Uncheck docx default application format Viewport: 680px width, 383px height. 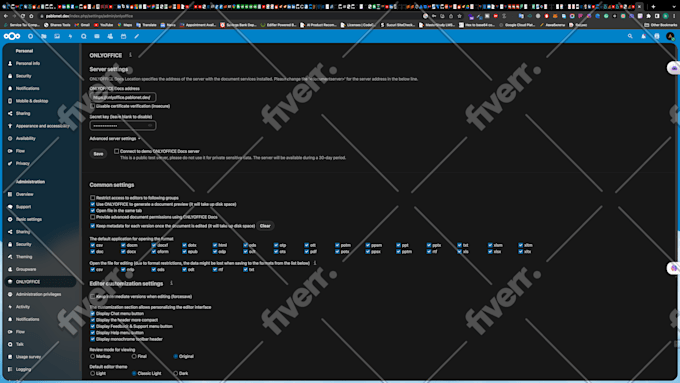pyautogui.click(x=123, y=252)
